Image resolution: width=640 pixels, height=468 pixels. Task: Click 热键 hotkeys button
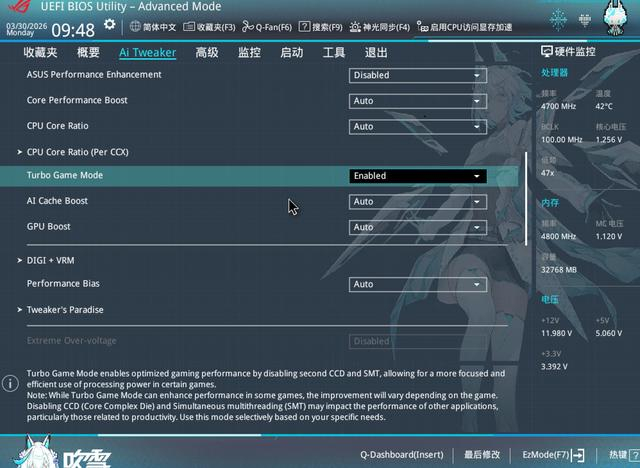624,455
